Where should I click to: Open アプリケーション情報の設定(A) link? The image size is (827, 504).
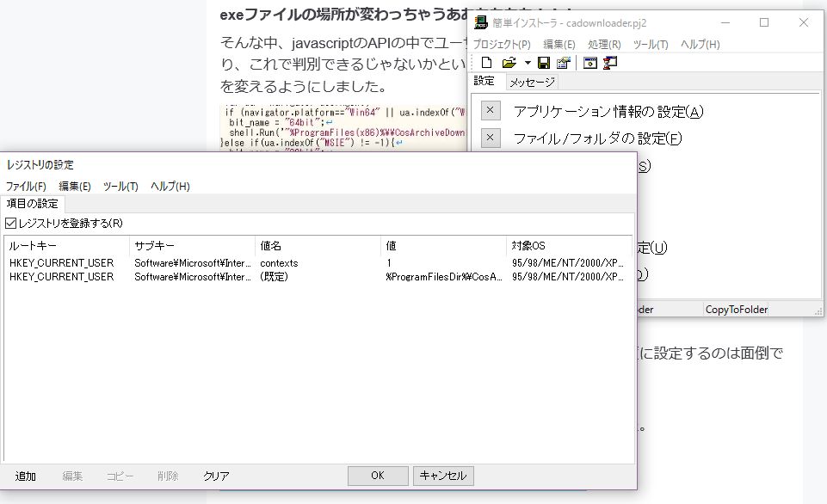click(x=608, y=111)
